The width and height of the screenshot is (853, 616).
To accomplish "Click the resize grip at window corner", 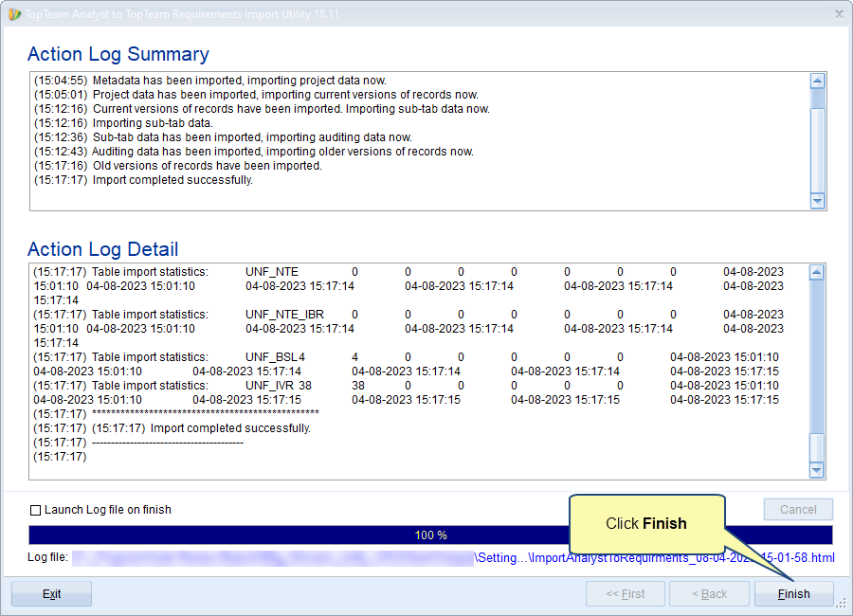I will pos(842,603).
